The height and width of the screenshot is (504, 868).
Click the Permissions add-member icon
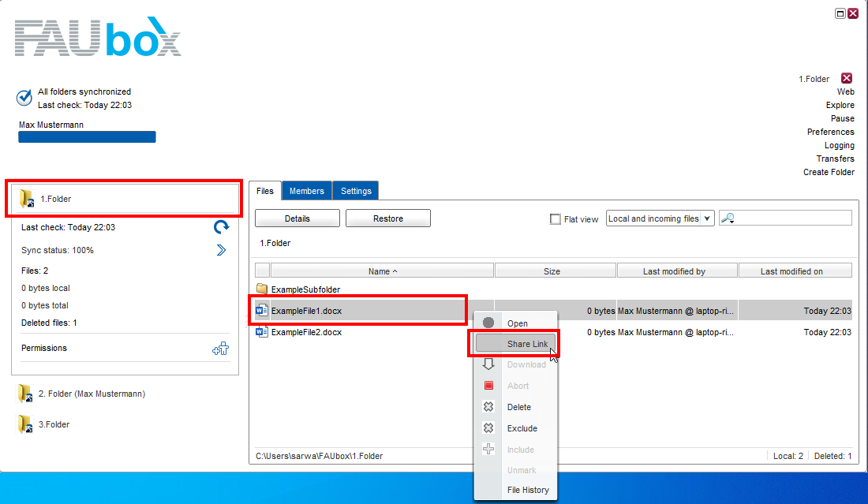pos(220,349)
